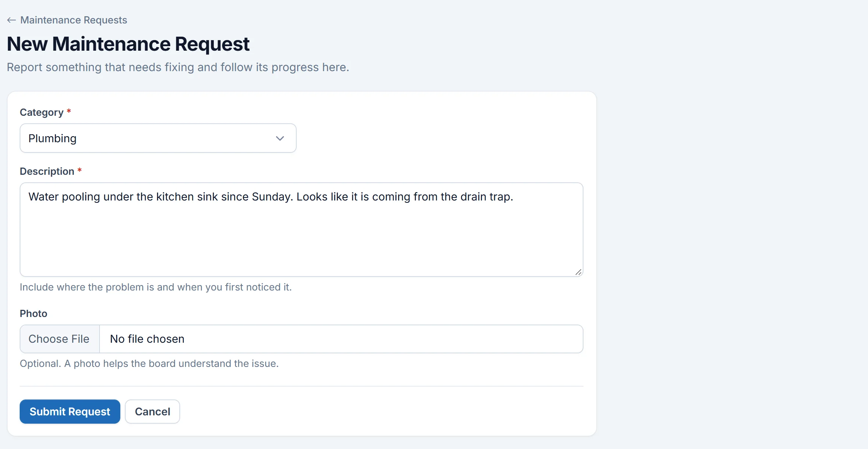The width and height of the screenshot is (868, 449).
Task: Click the red asterisk beside Description
Action: (x=79, y=171)
